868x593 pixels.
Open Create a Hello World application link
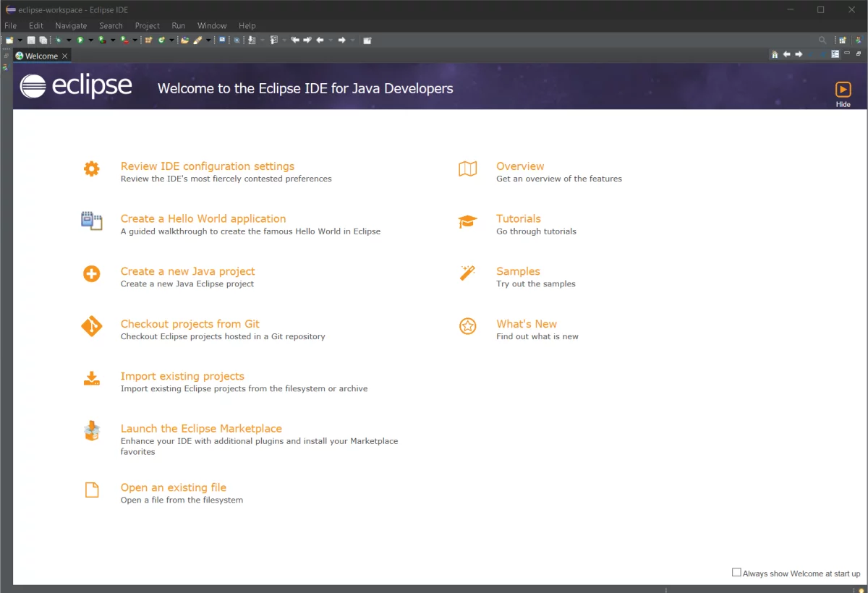[x=203, y=218]
